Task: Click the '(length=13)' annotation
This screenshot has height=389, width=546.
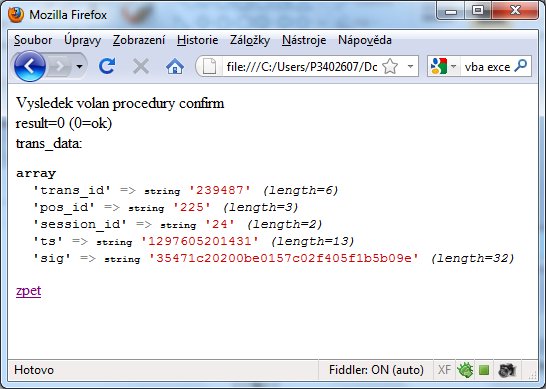Action: click(x=312, y=241)
